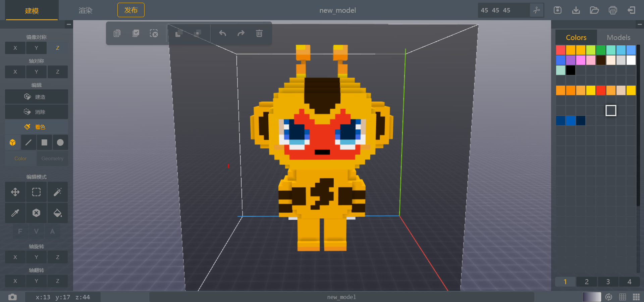Screen dimensions: 644x302
Task: Click the model size field 45 45 45
Action: [504, 10]
